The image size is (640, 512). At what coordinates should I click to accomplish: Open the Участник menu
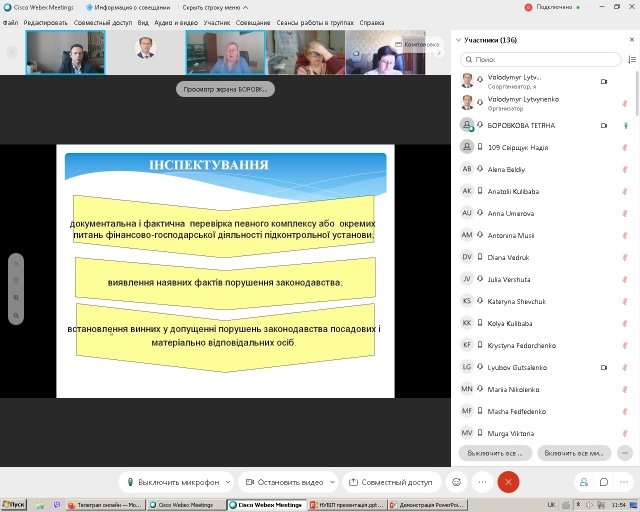tap(217, 22)
